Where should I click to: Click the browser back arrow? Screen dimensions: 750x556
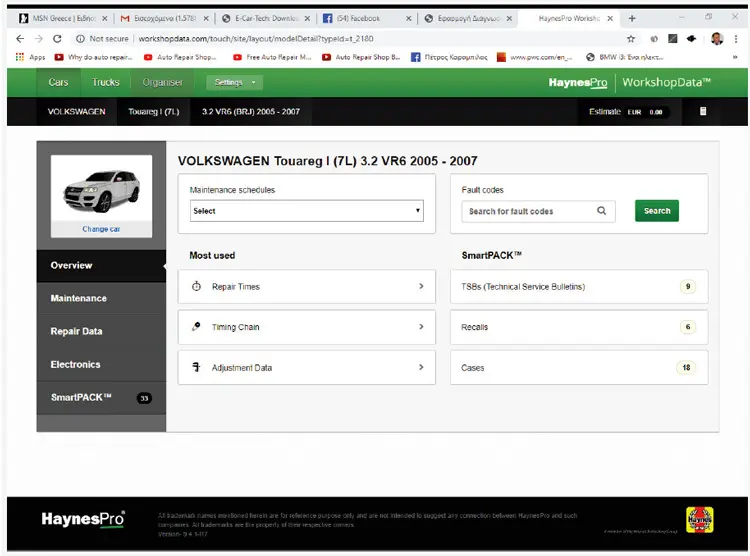(x=20, y=39)
